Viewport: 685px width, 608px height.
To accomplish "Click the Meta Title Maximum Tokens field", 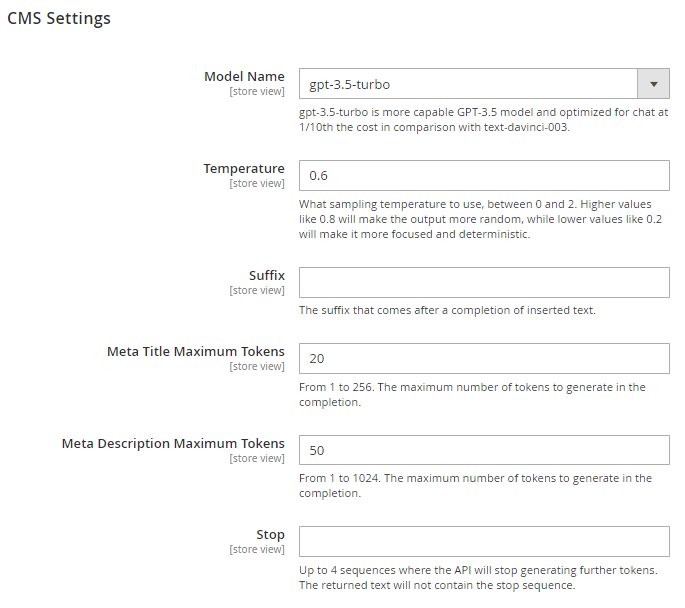I will 484,359.
